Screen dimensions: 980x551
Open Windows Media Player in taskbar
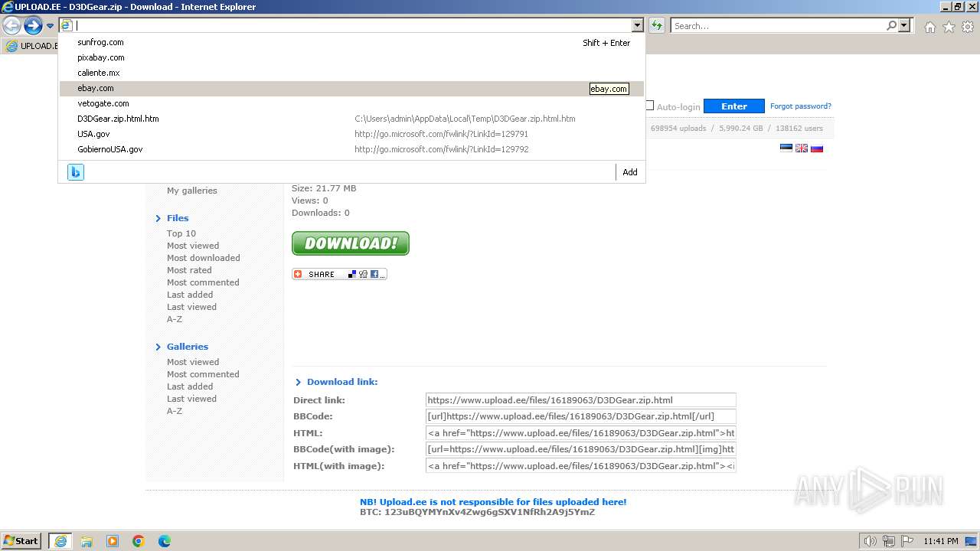click(113, 541)
